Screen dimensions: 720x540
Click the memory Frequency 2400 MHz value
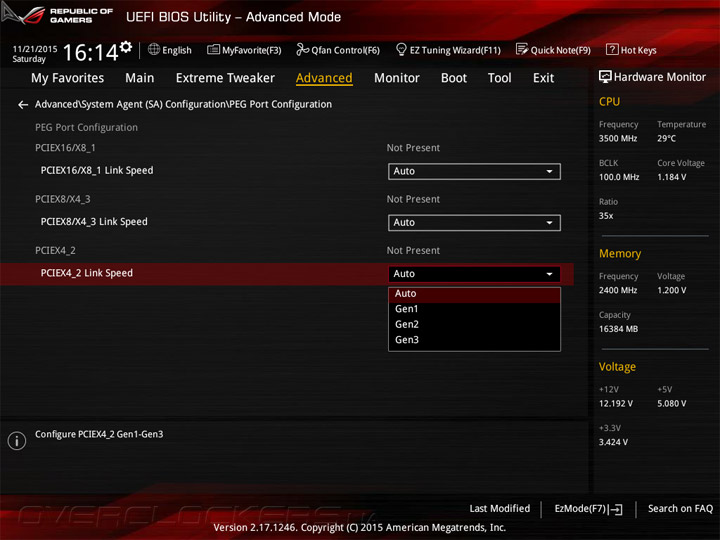(618, 291)
